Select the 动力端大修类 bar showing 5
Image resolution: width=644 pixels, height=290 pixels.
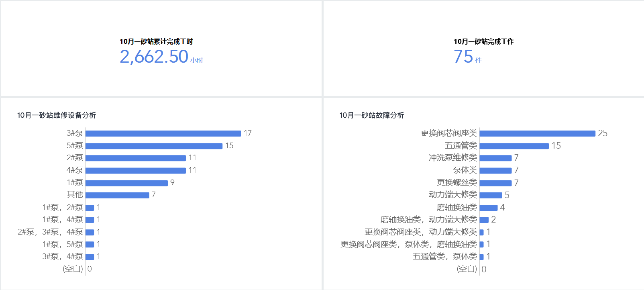(x=491, y=195)
